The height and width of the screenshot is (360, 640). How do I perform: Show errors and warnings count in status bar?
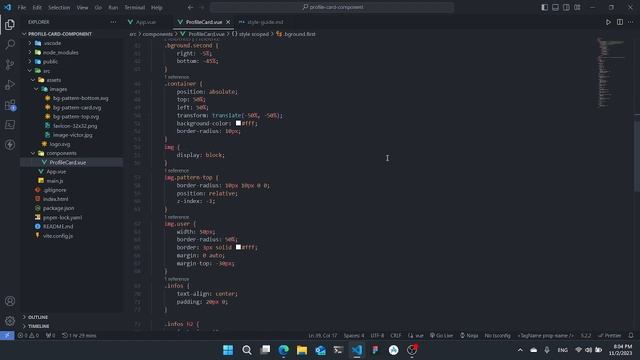tap(28, 336)
